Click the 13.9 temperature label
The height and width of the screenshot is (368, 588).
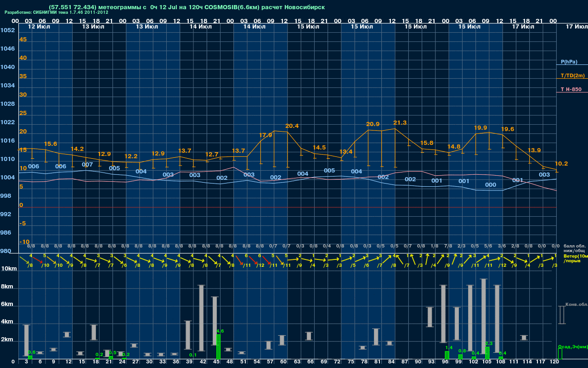(x=534, y=150)
